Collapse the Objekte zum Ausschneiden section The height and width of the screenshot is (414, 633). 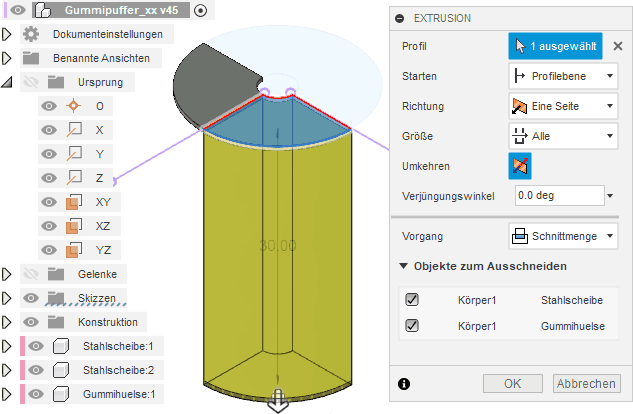403,266
